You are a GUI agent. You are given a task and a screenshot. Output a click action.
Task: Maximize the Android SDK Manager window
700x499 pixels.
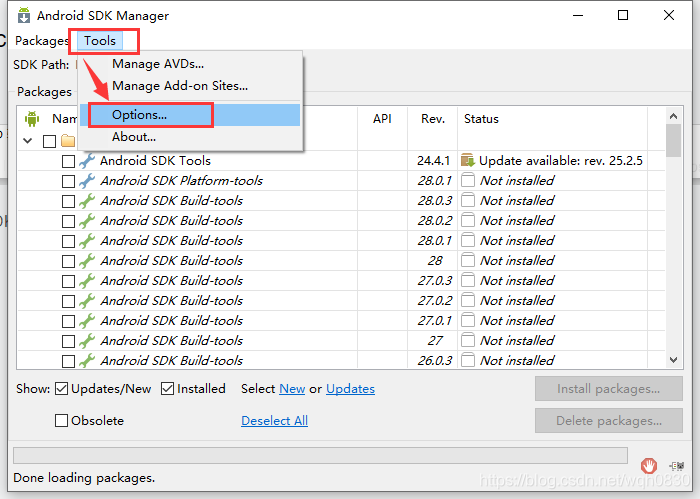coord(623,16)
